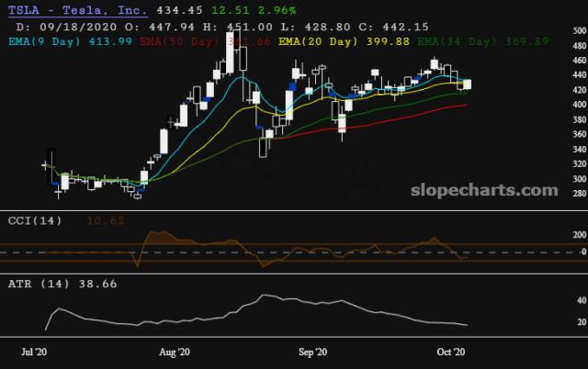
Task: Click the 460 price axis label
Action: pos(580,61)
